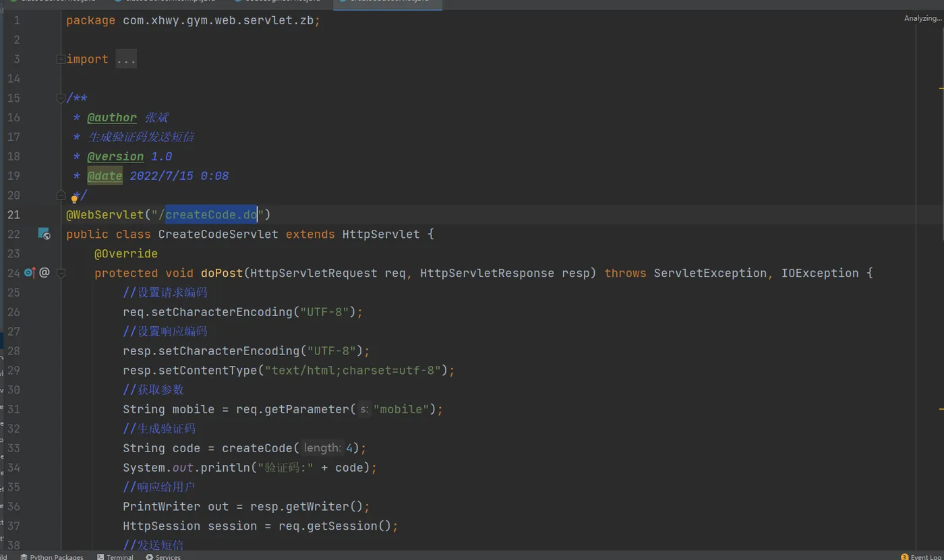Screen dimensions: 944x560
Task: Open the Python Packages tool window
Action: pos(52,557)
